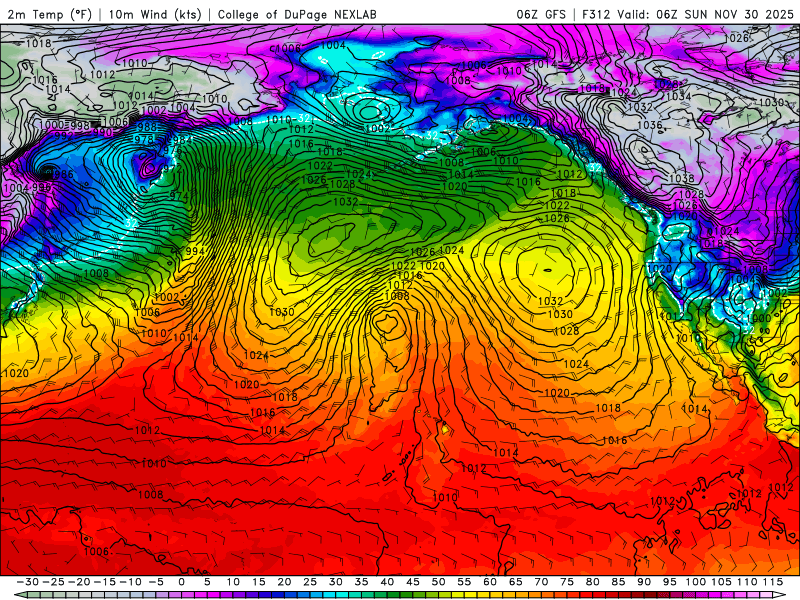This screenshot has height=600, width=800.
Task: Click the 1034 isobar label
Action: 679,96
